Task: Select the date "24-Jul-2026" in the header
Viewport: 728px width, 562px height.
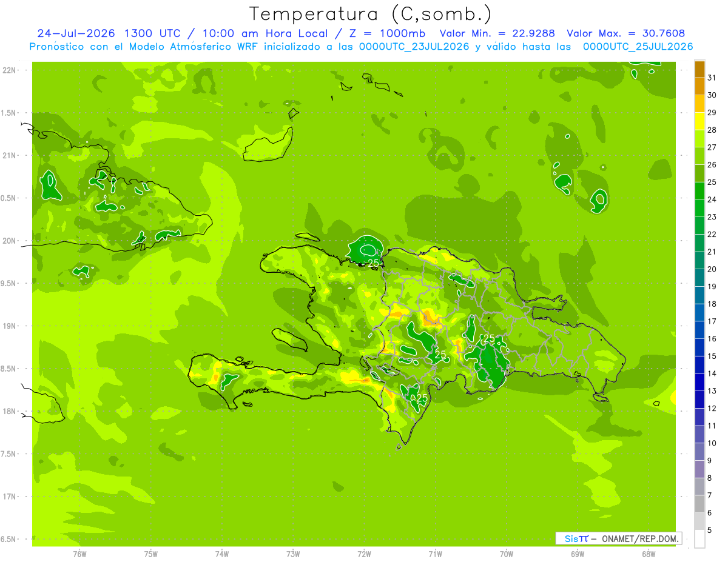Action: click(x=76, y=33)
